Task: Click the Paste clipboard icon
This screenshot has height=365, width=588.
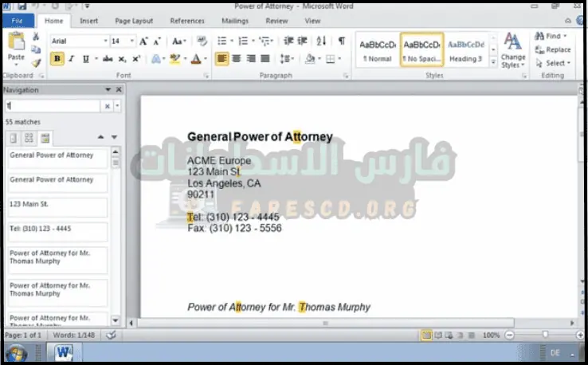Action: point(16,41)
